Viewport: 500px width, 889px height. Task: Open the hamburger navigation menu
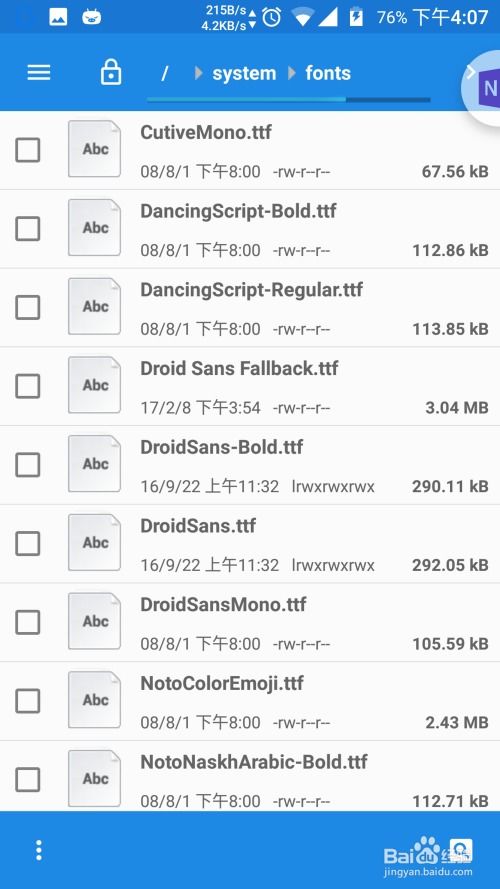[39, 73]
